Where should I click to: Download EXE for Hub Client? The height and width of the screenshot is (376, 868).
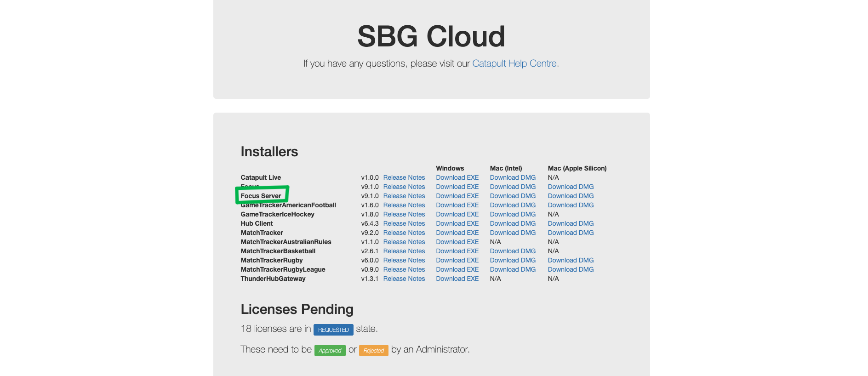pyautogui.click(x=457, y=223)
